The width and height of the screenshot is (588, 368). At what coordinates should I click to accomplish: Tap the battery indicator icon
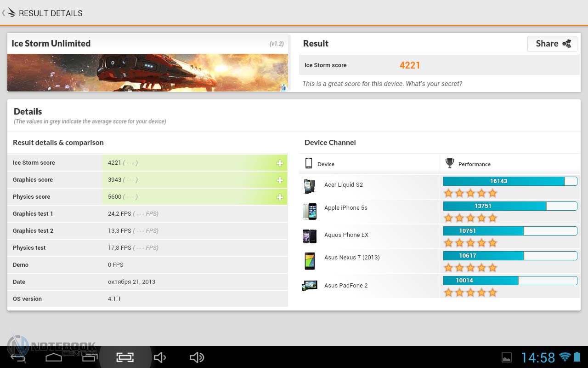pos(577,357)
